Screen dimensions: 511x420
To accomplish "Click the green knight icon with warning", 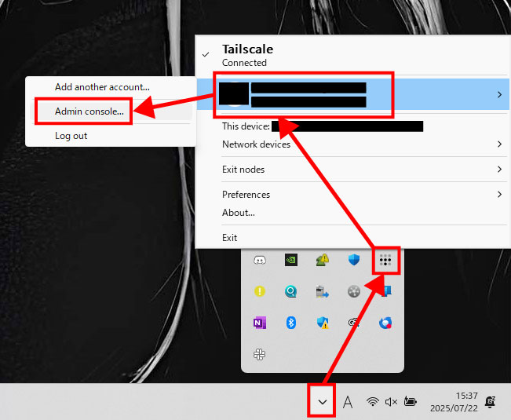I will pyautogui.click(x=323, y=260).
